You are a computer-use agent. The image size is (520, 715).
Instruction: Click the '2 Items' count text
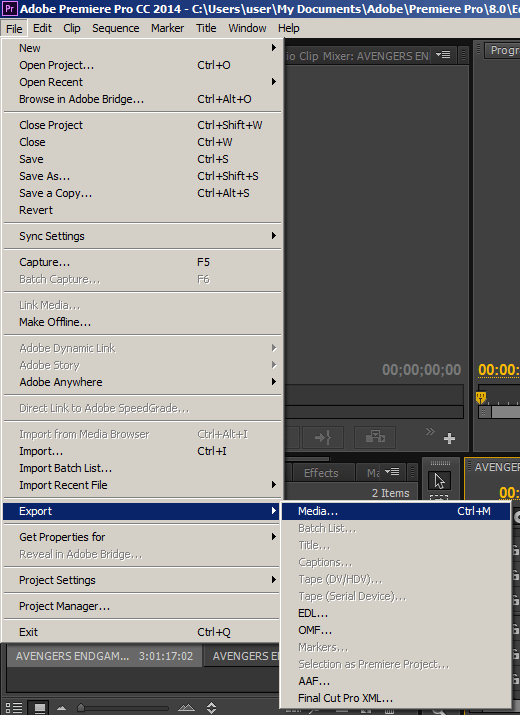[390, 493]
